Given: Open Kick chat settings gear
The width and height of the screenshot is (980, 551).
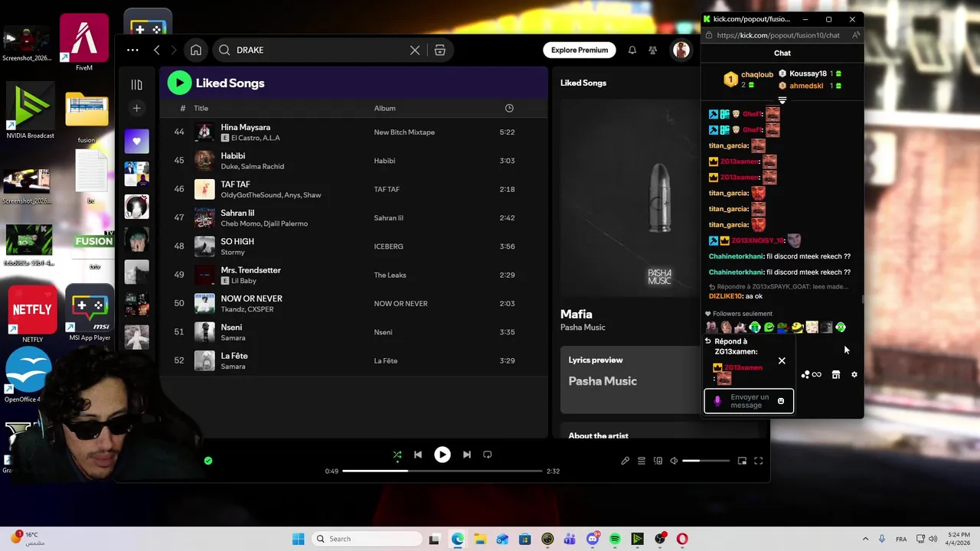Looking at the screenshot, I should click(854, 375).
